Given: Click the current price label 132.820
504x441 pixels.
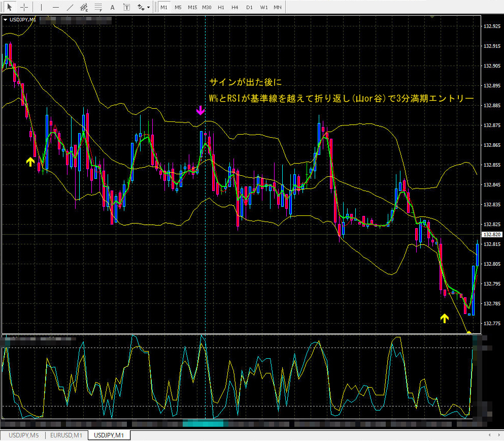Looking at the screenshot, I should tap(492, 235).
